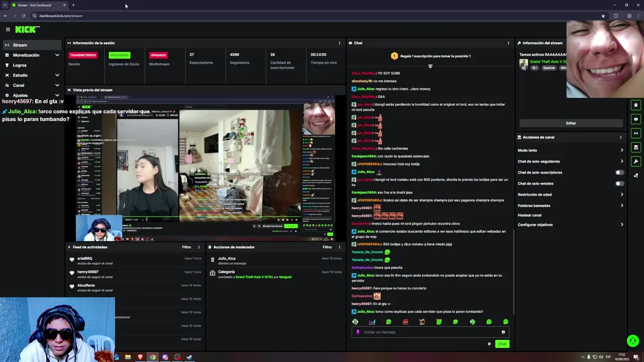This screenshot has width=644, height=362.
Task: Open Brave browser from the taskbar
Action: pos(140,357)
